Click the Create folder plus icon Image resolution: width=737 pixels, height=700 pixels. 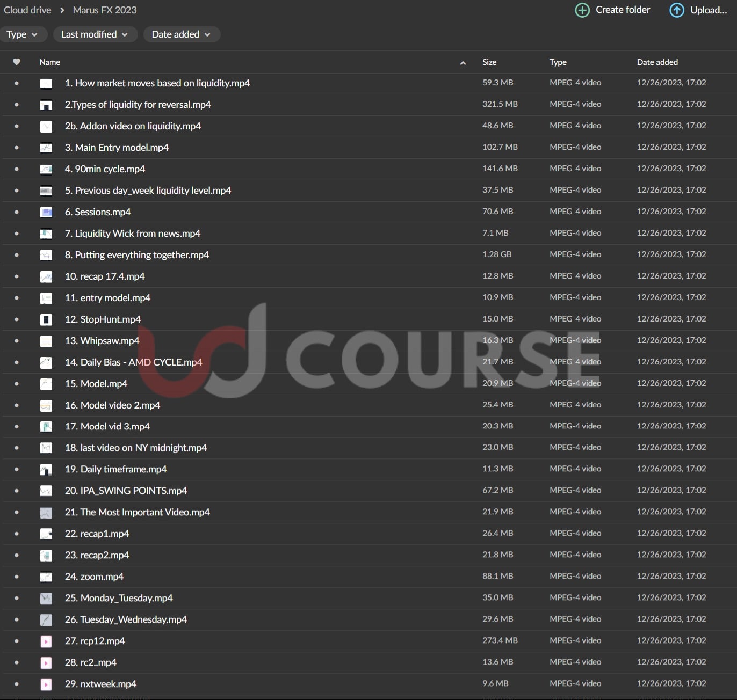[582, 10]
